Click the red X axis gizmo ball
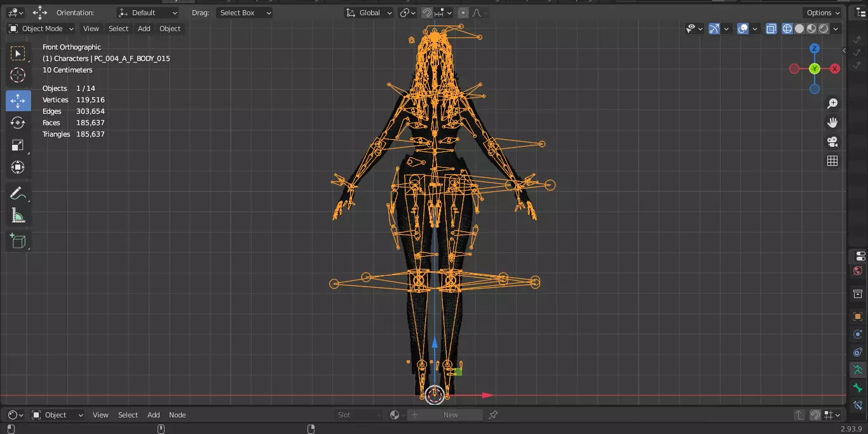This screenshot has width=868, height=434. (835, 69)
